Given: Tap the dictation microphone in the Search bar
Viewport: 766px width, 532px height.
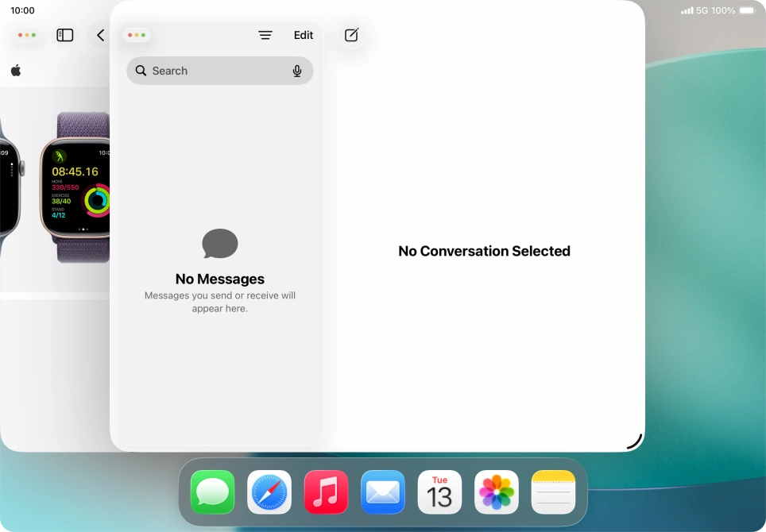Looking at the screenshot, I should [x=297, y=71].
